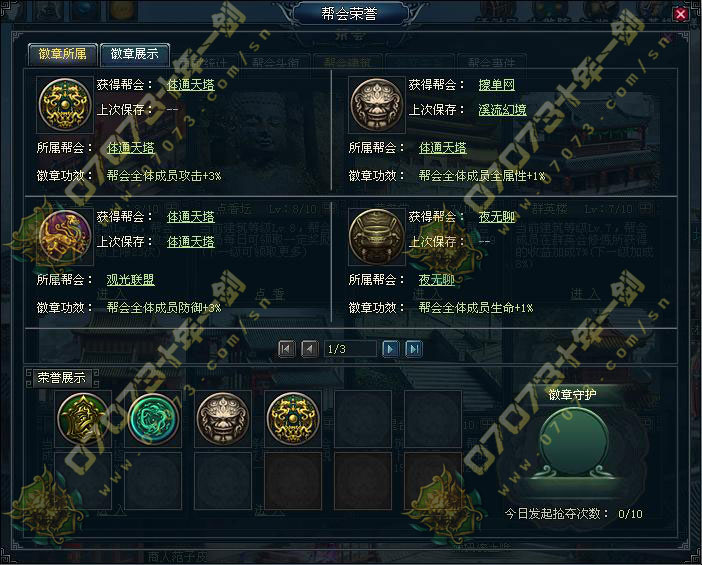Open the 溪流幻境 last-saved guild link
This screenshot has width=702, height=565.
point(502,110)
